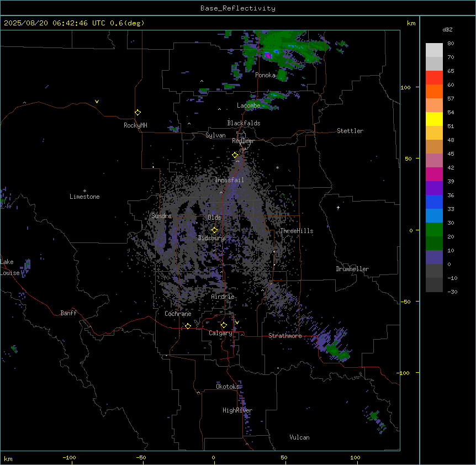This screenshot has height=465, width=476.
Task: Click the Cochrane label
Action: (x=178, y=314)
